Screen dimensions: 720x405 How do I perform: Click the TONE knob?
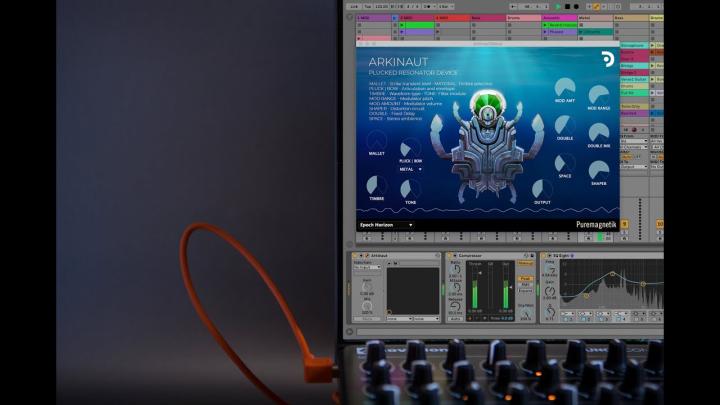(410, 189)
